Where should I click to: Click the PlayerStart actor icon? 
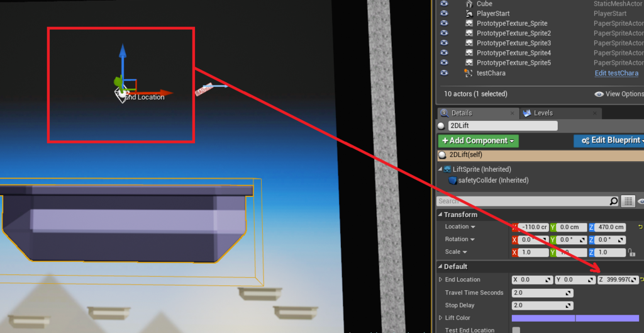[x=469, y=14]
